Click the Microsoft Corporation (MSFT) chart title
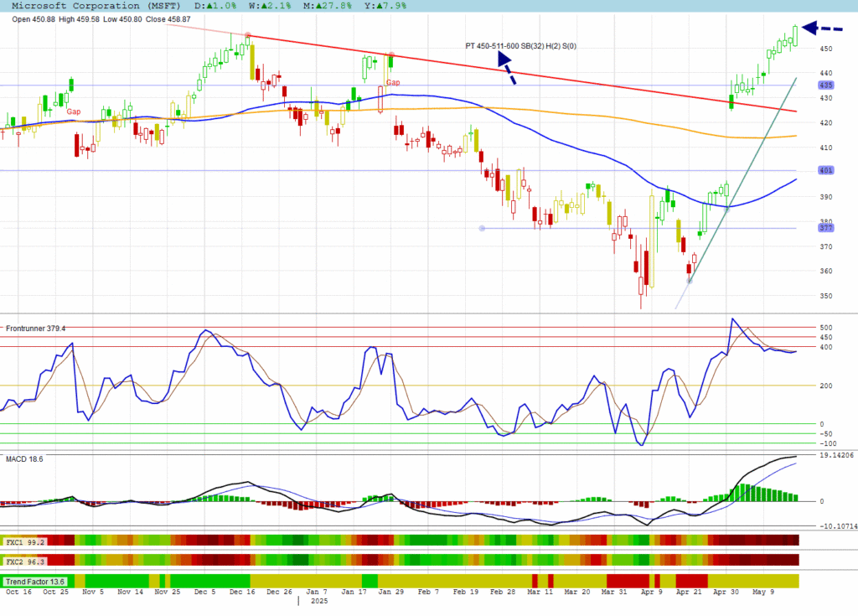858x616 pixels. (x=96, y=6)
